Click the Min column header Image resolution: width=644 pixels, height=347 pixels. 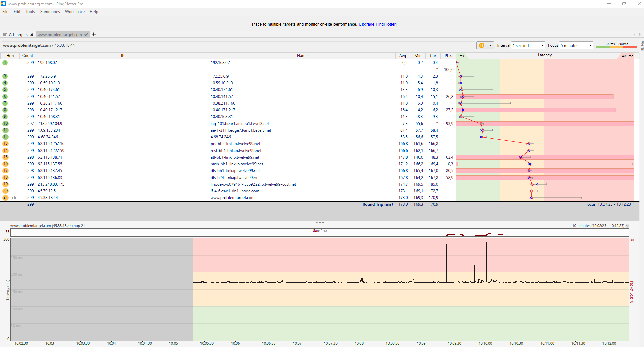418,56
